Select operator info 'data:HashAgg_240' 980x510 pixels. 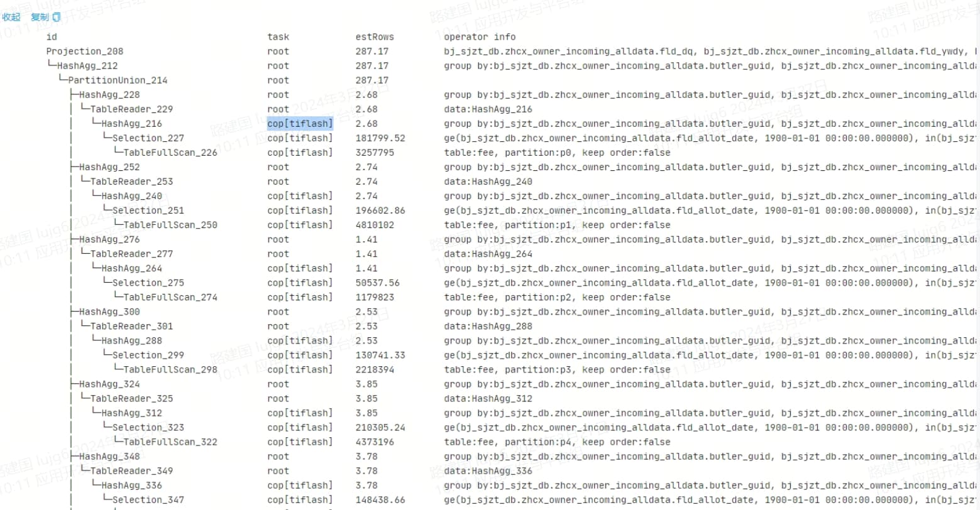[488, 182]
